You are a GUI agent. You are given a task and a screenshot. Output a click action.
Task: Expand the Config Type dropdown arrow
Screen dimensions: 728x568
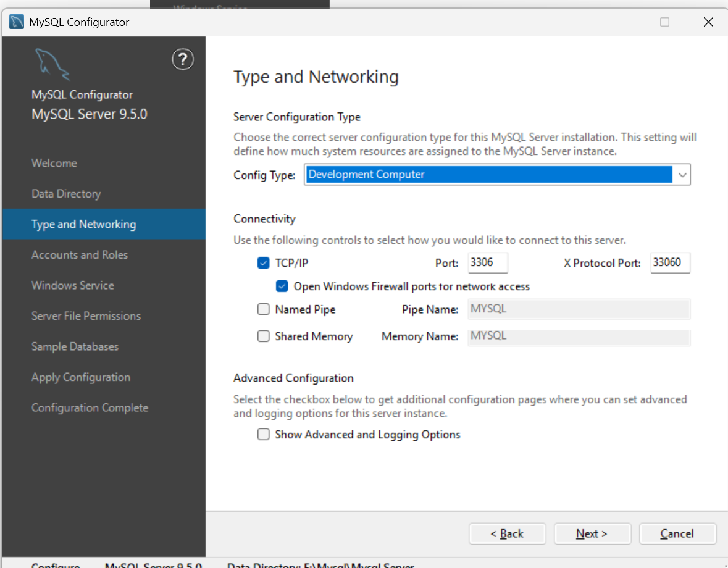pyautogui.click(x=682, y=175)
